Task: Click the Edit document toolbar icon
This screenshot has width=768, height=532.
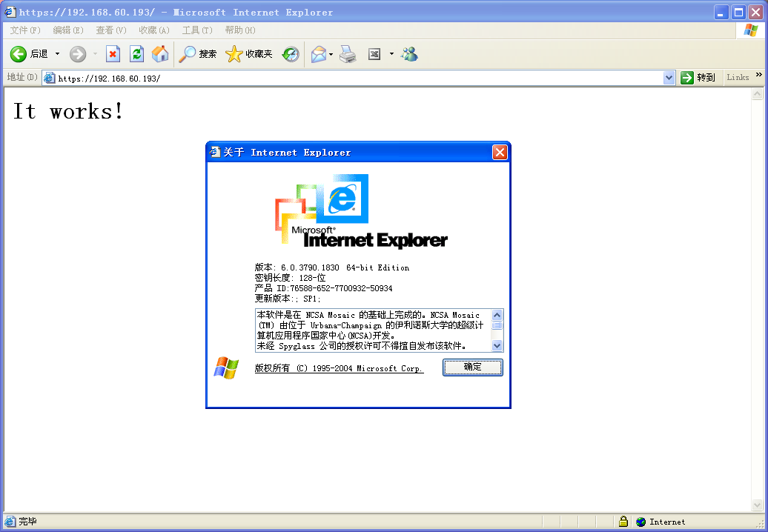Action: (374, 54)
